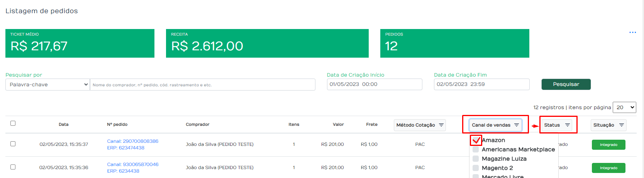The image size is (644, 178).
Task: Open the items per page dropdown
Action: click(x=624, y=107)
